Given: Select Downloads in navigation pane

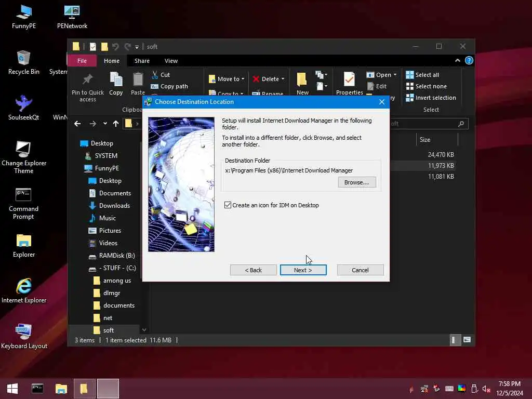Looking at the screenshot, I should (x=110, y=206).
